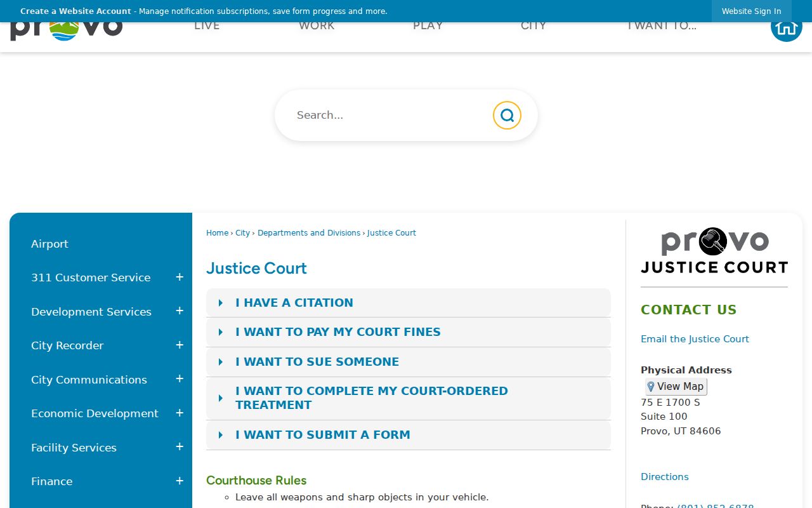Image resolution: width=812 pixels, height=508 pixels.
Task: Click the Provo Justice Court logo
Action: tap(714, 250)
